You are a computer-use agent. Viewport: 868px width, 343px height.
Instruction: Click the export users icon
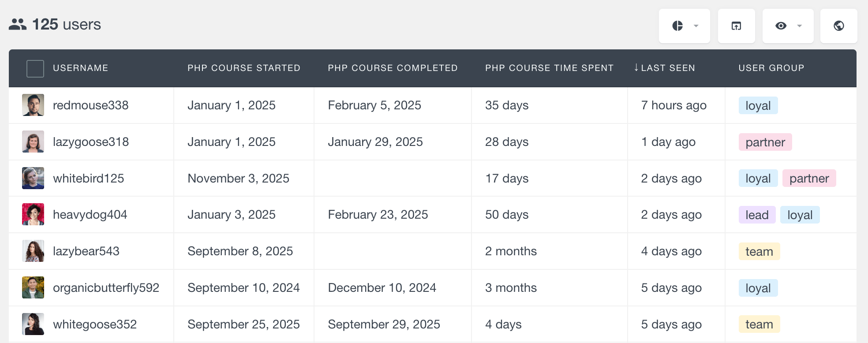click(736, 26)
